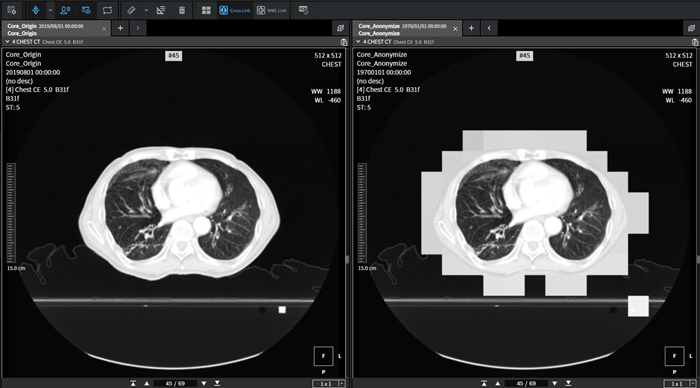The image size is (700, 388).
Task: Expand the pan tool options arrow
Action: point(50,10)
